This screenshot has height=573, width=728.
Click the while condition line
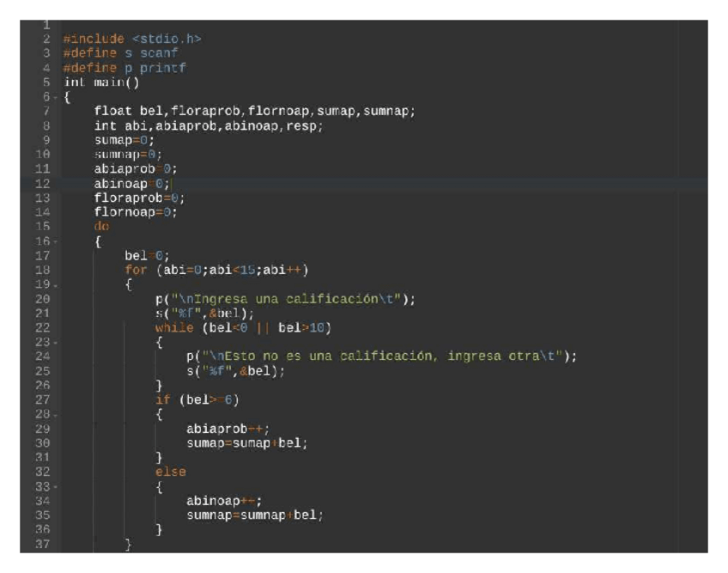pyautogui.click(x=243, y=328)
